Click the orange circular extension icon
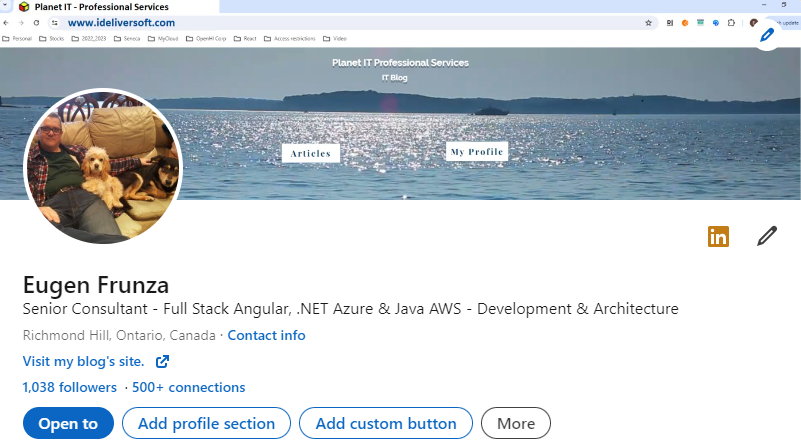 685,23
